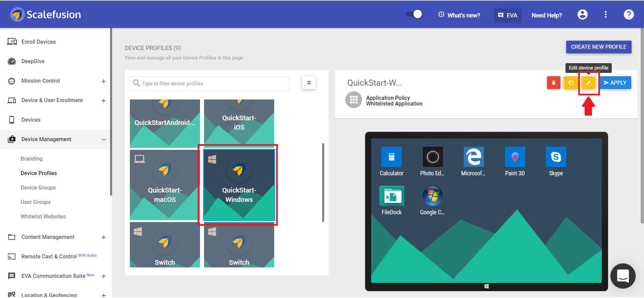Collapse the Device Management section
This screenshot has height=298, width=644.
click(104, 139)
